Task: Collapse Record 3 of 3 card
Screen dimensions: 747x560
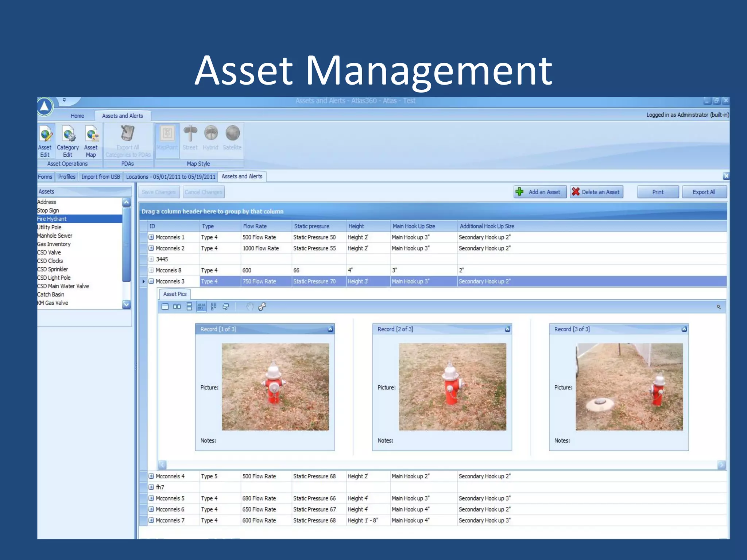Action: (x=684, y=329)
